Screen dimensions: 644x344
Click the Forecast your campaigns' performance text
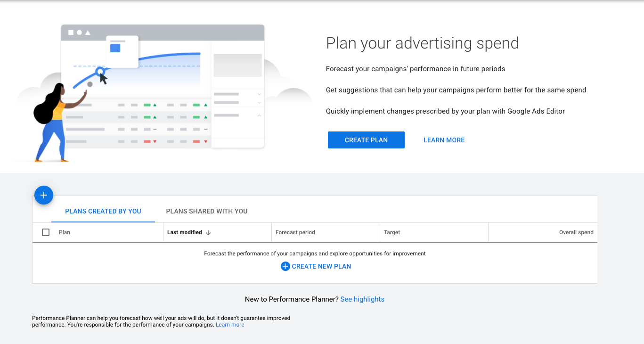tap(416, 69)
